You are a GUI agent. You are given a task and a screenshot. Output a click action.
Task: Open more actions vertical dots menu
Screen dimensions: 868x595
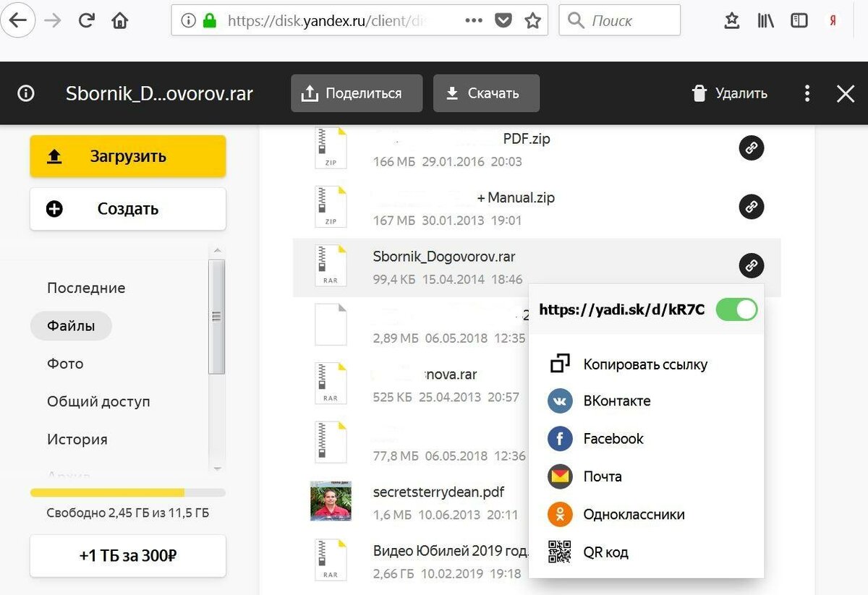(x=807, y=93)
